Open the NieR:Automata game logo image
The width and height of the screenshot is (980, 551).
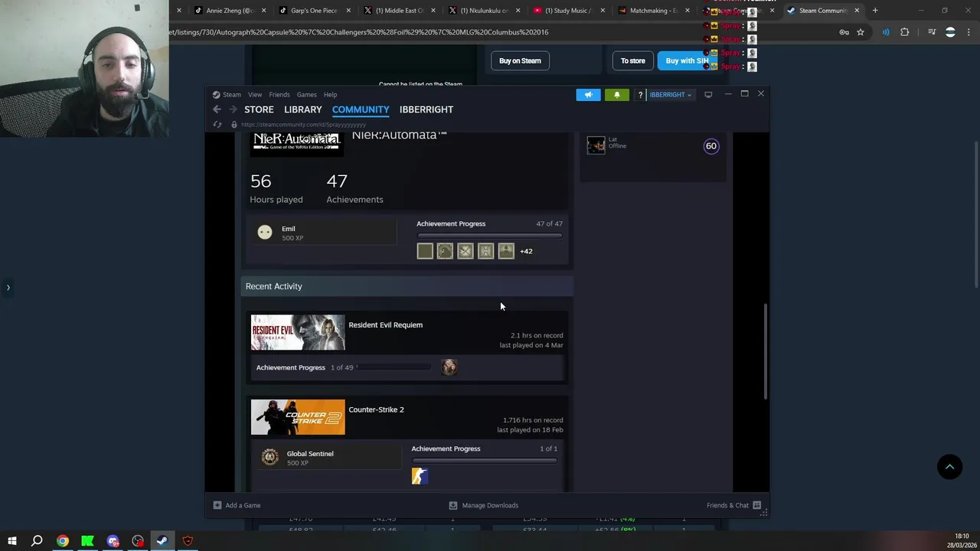click(x=296, y=143)
